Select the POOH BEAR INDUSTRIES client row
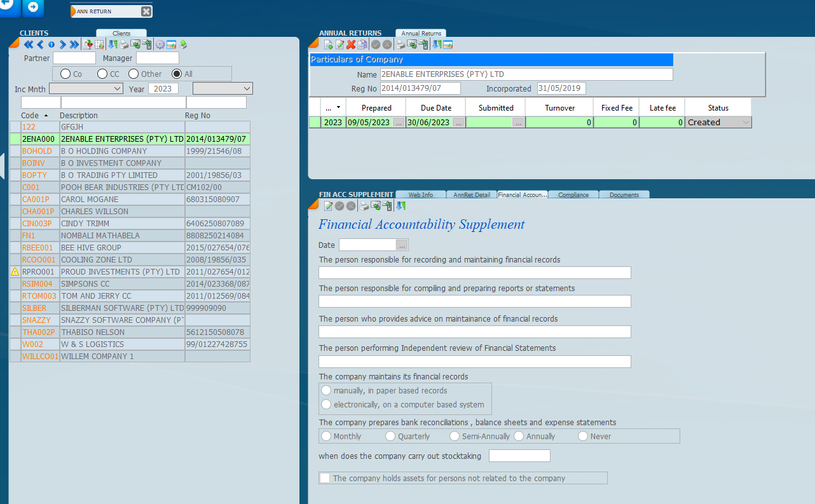 (122, 187)
